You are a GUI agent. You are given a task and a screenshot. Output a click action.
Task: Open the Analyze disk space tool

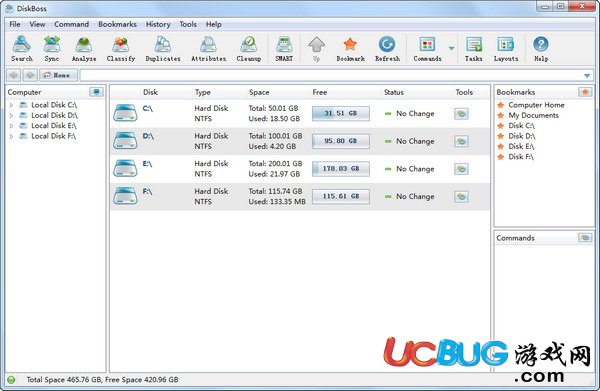pos(84,49)
